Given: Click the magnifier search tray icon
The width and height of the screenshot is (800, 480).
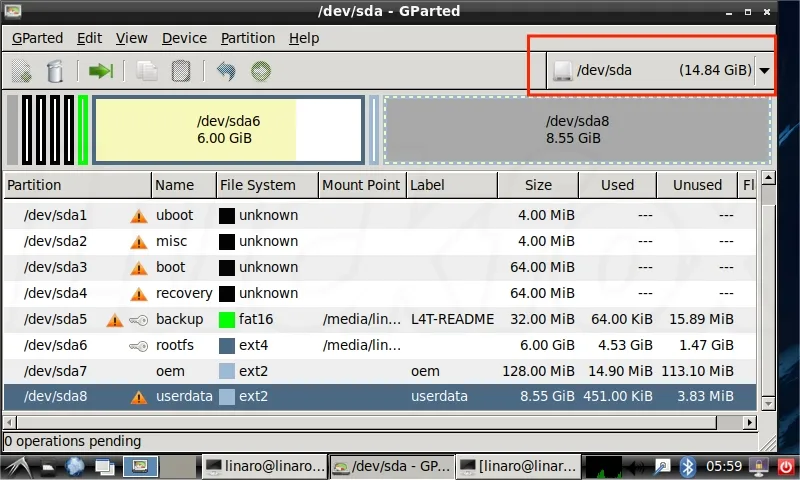Looking at the screenshot, I should (x=662, y=467).
